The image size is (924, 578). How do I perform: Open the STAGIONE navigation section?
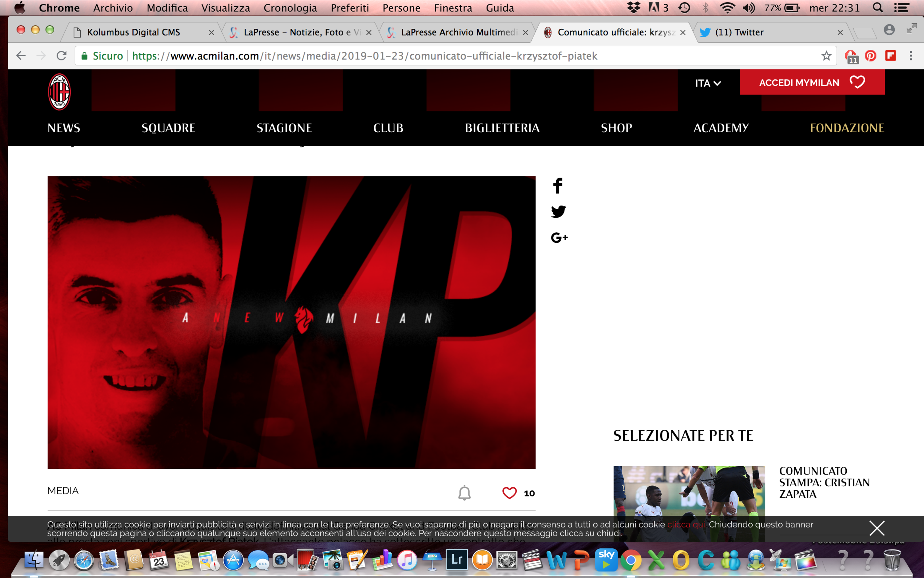tap(284, 128)
